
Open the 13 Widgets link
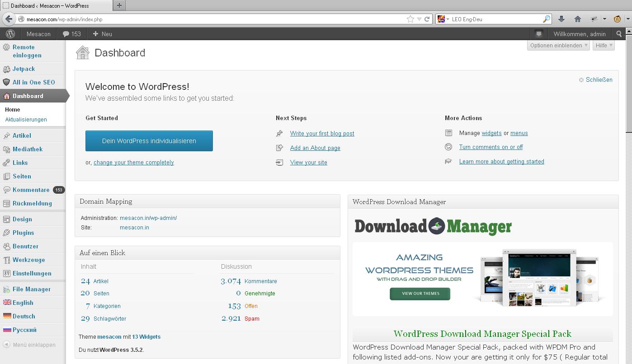click(x=146, y=337)
